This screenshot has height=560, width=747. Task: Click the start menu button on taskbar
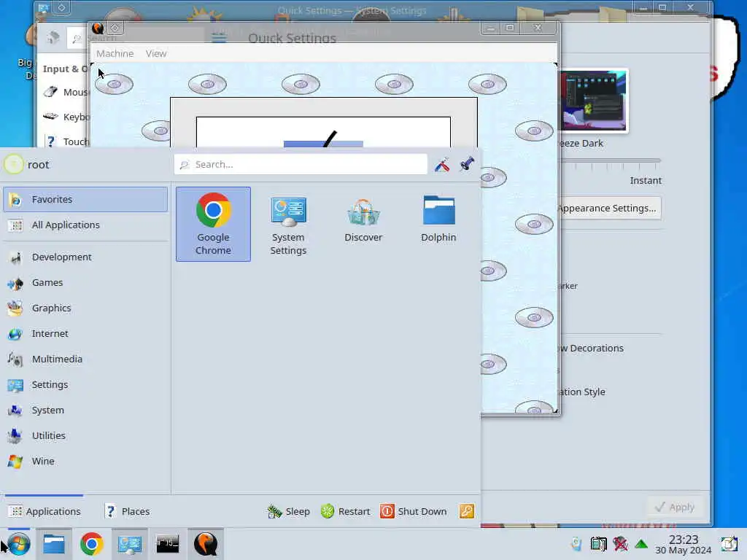coord(18,544)
